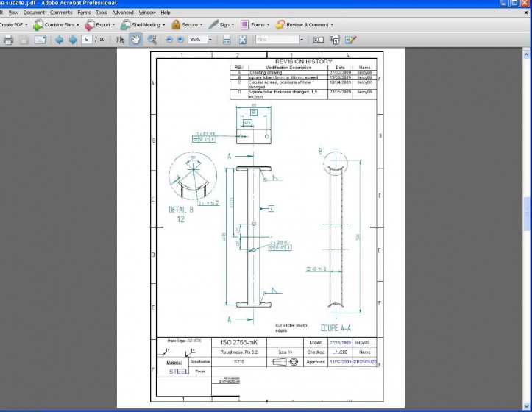Choose the Select tool cursor icon

pos(121,40)
